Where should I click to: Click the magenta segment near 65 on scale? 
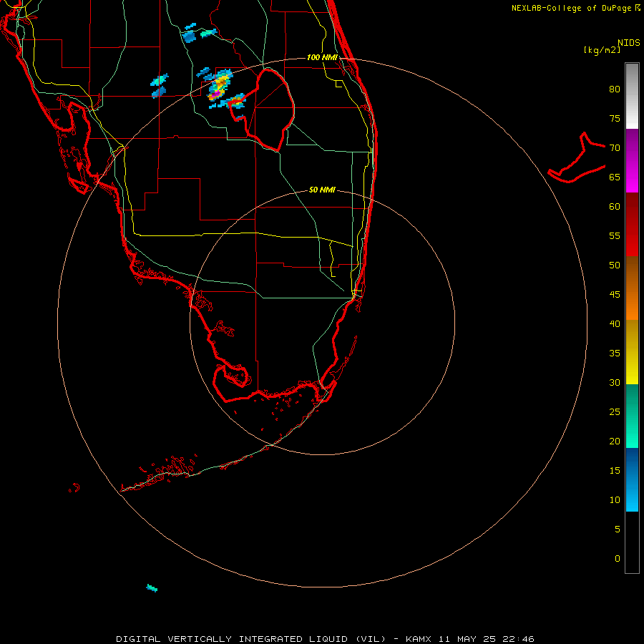pos(632,177)
